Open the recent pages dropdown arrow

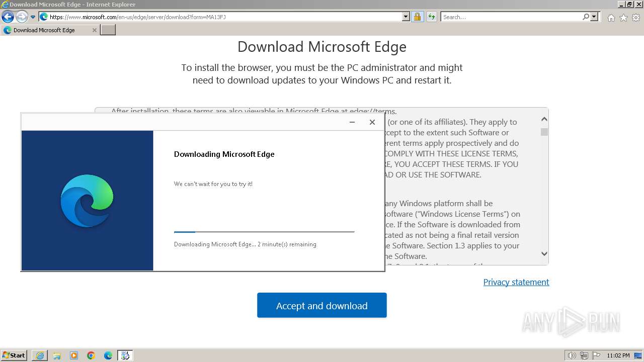tap(33, 17)
